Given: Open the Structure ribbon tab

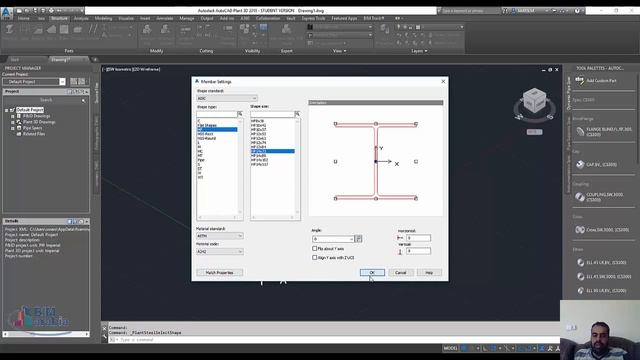Looking at the screenshot, I should click(59, 18).
